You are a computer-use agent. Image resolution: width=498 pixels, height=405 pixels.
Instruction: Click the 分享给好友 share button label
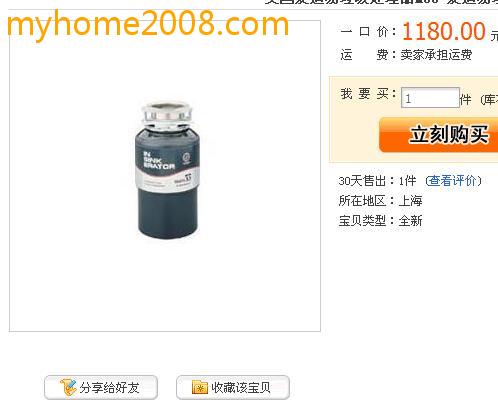(109, 388)
